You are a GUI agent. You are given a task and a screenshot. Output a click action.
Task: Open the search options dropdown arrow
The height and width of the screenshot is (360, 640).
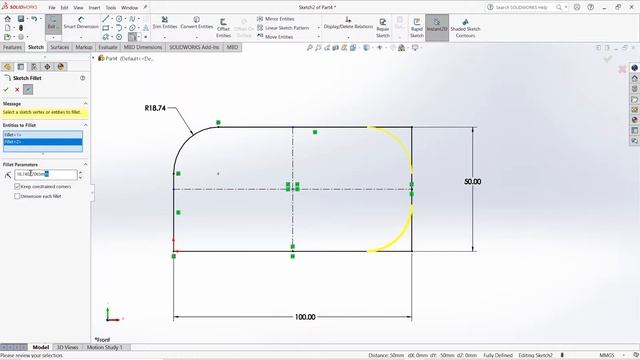(566, 7)
